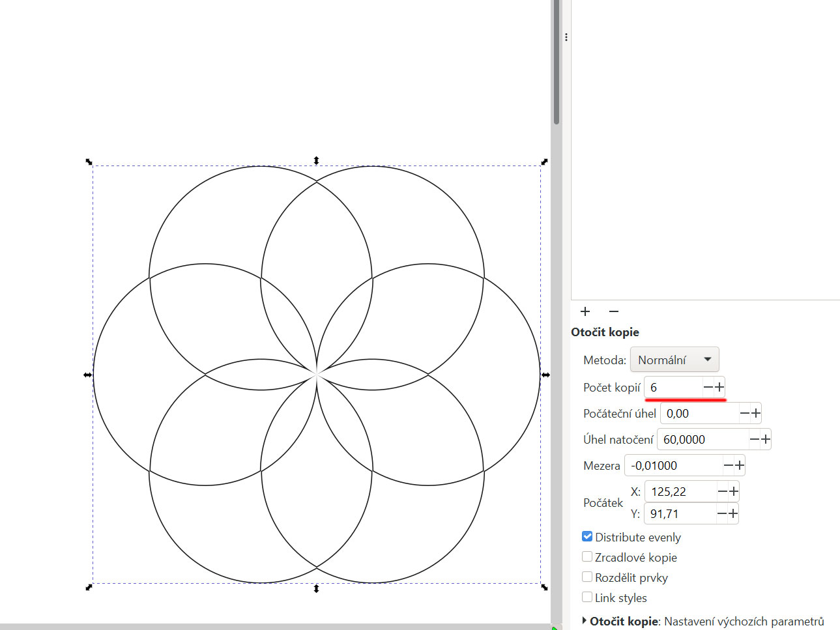Image resolution: width=840 pixels, height=630 pixels.
Task: Decrease Počet kopií with minus button
Action: (x=708, y=387)
